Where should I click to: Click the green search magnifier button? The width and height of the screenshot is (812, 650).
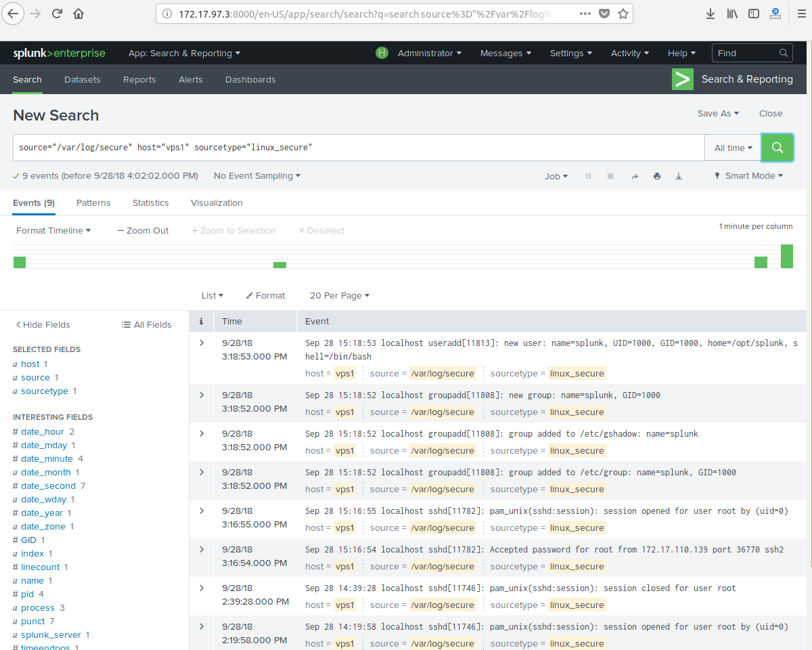(x=777, y=148)
